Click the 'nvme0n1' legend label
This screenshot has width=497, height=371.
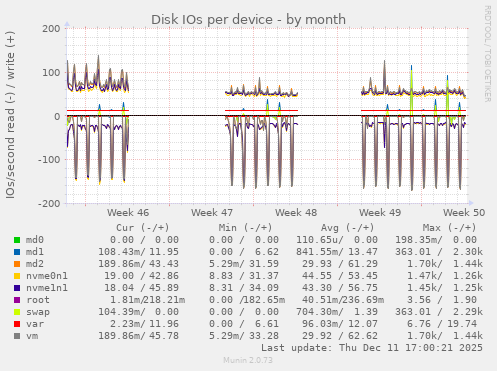47,276
